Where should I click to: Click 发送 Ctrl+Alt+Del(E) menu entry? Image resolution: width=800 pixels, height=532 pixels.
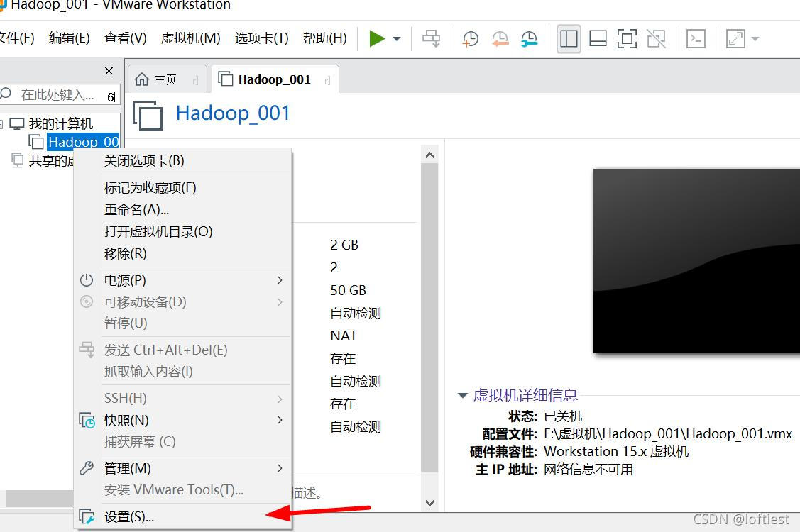pos(182,350)
